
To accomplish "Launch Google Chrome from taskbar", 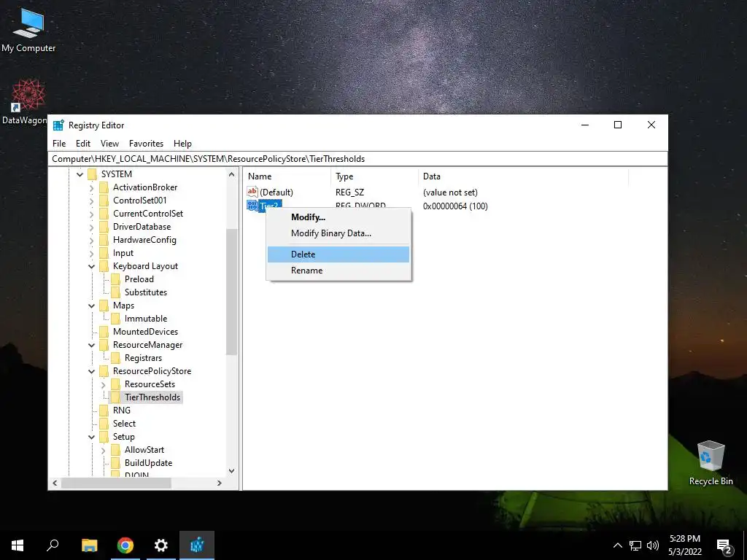I will [x=125, y=545].
